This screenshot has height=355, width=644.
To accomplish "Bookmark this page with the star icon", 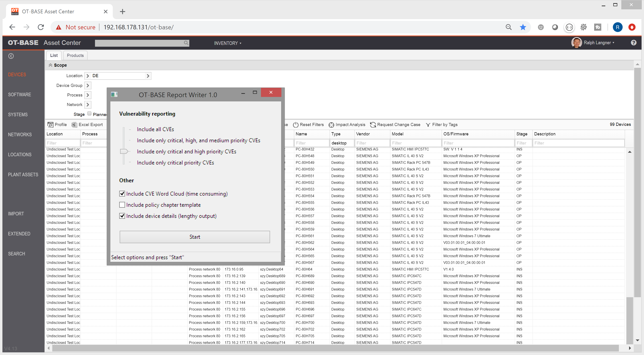I will point(523,27).
